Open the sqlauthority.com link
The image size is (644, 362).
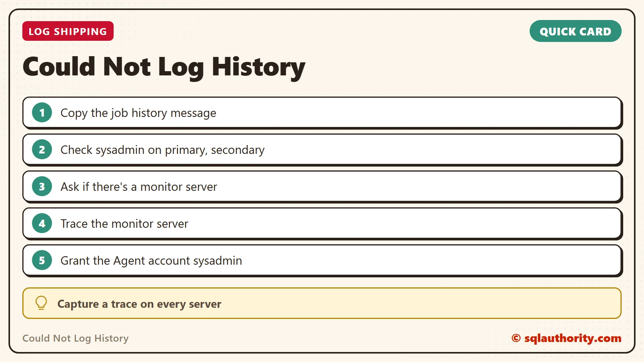point(567,338)
